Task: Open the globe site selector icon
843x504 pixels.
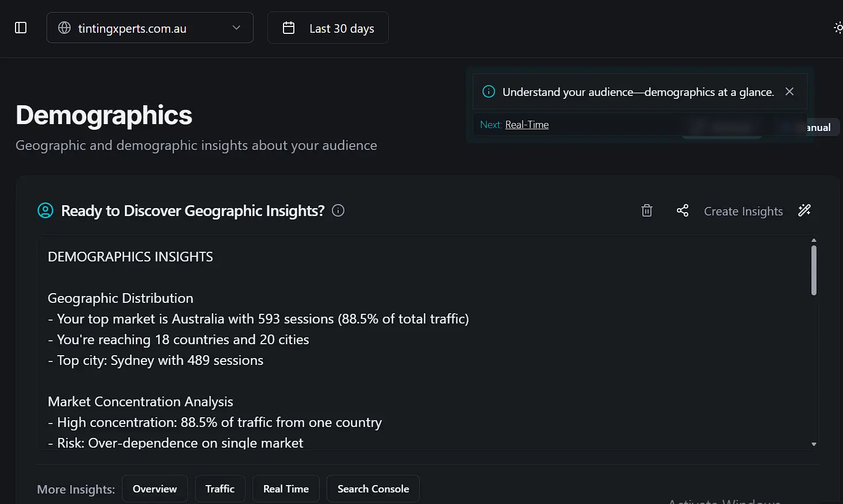Action: point(66,28)
